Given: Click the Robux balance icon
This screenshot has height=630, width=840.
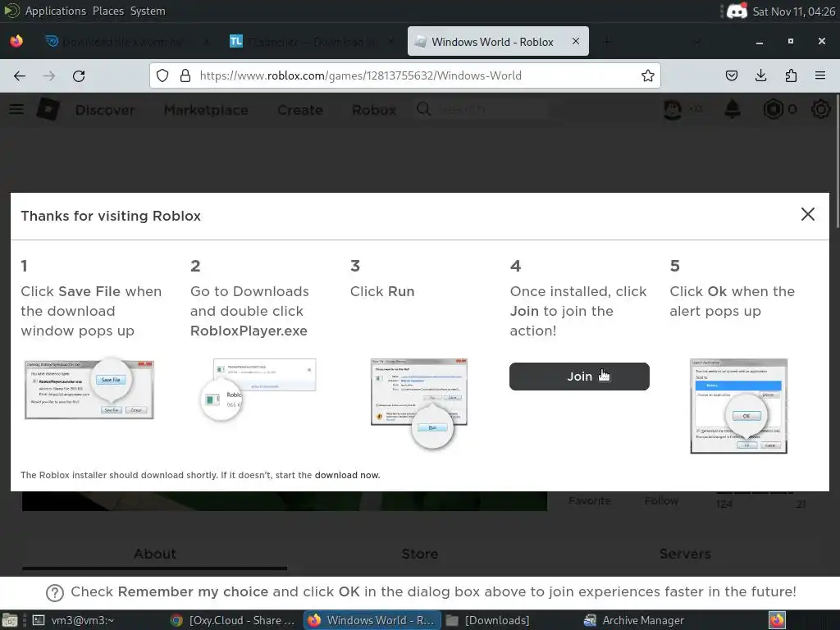Looking at the screenshot, I should [773, 109].
